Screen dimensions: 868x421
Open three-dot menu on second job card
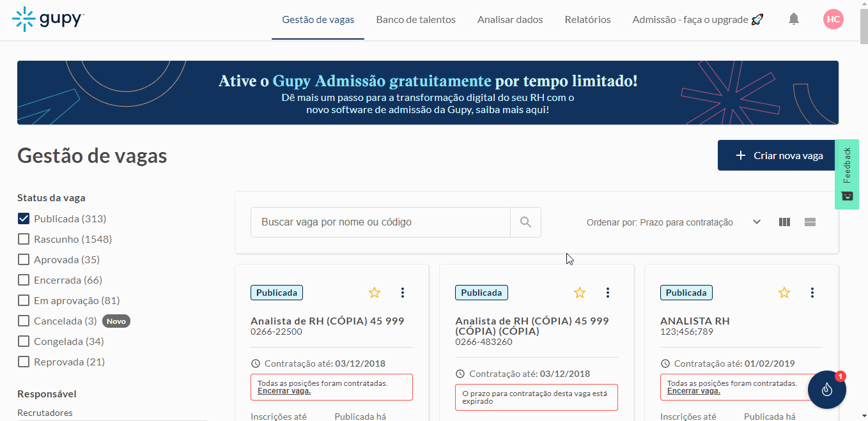(607, 293)
